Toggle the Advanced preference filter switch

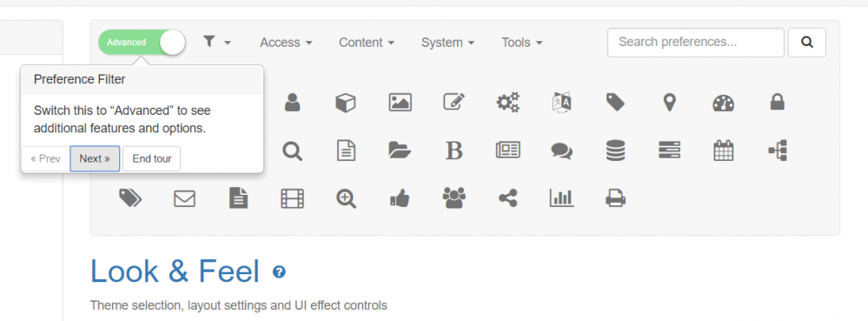(142, 43)
